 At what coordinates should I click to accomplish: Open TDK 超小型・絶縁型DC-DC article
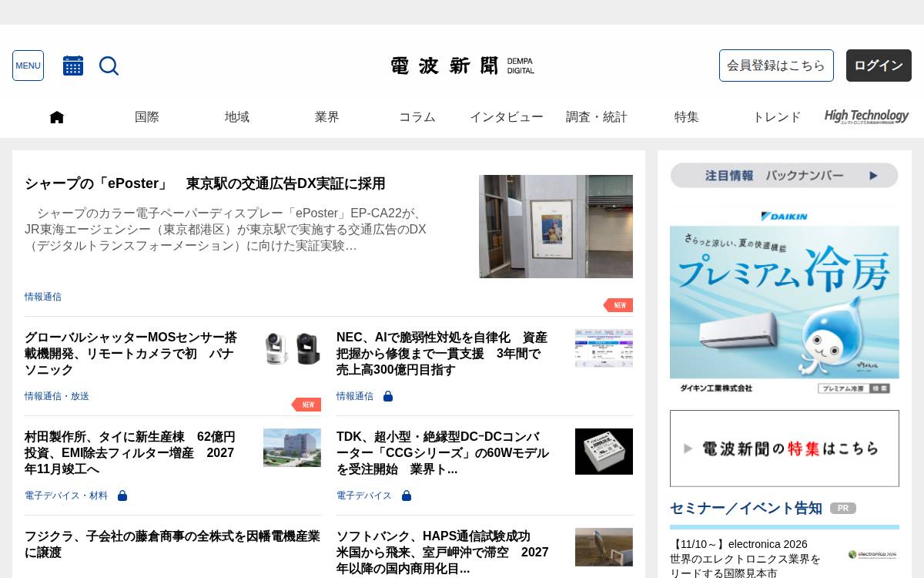(443, 453)
